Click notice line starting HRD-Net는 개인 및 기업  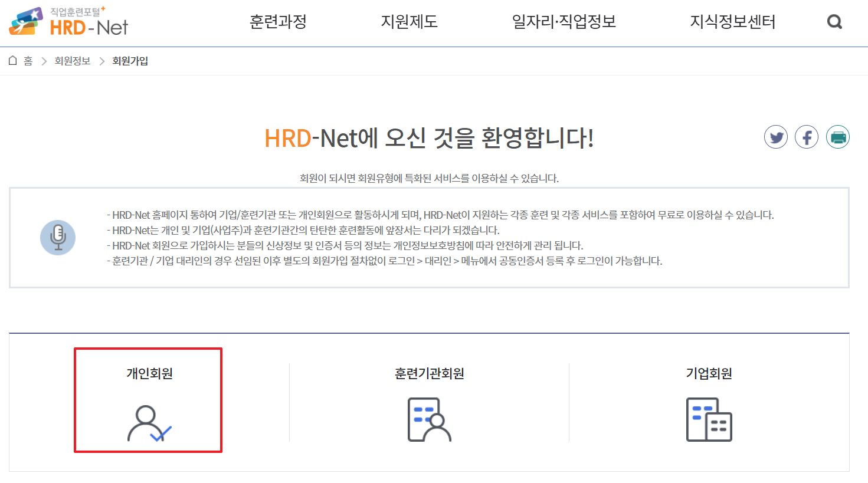click(x=303, y=230)
